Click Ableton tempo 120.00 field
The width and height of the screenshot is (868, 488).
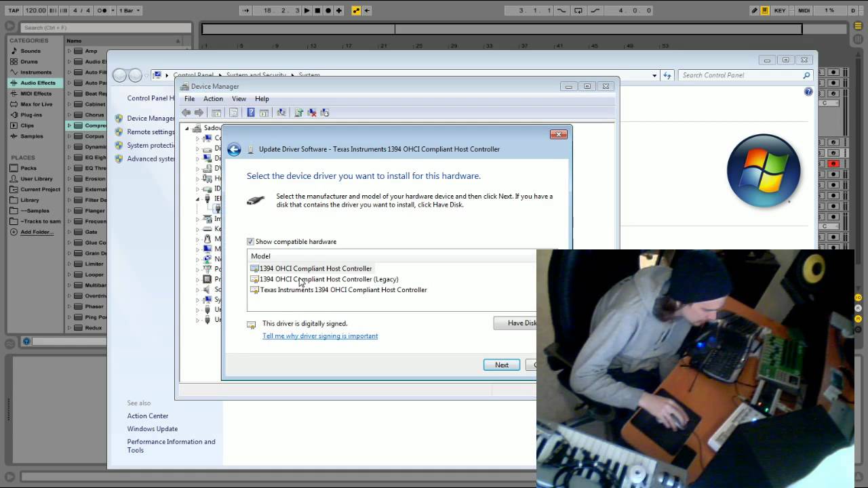(x=35, y=10)
